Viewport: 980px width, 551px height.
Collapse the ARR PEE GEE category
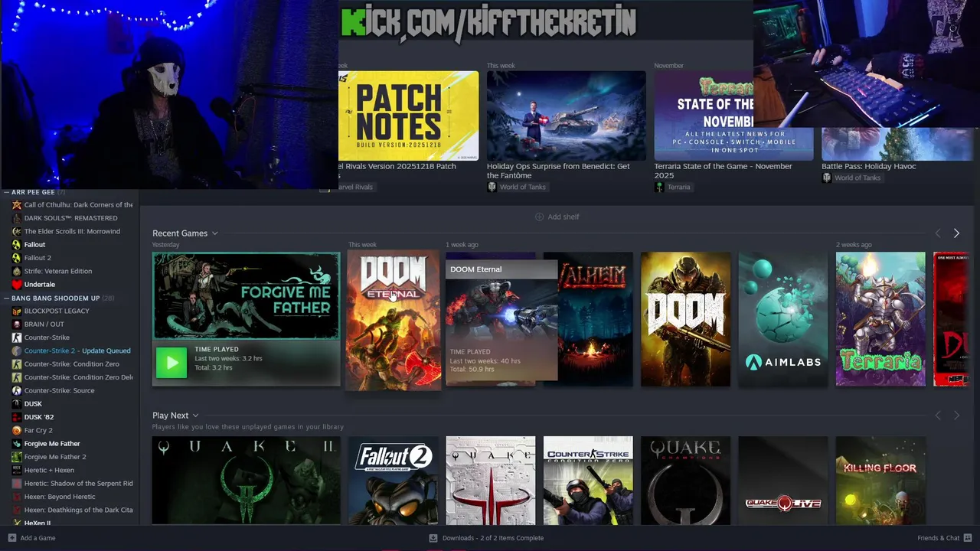pos(6,192)
